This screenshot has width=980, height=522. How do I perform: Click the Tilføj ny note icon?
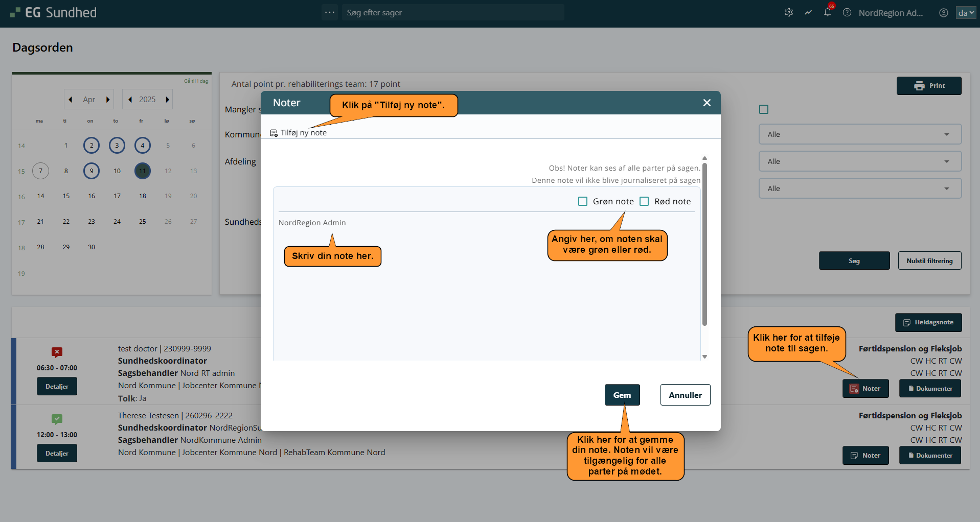click(274, 133)
